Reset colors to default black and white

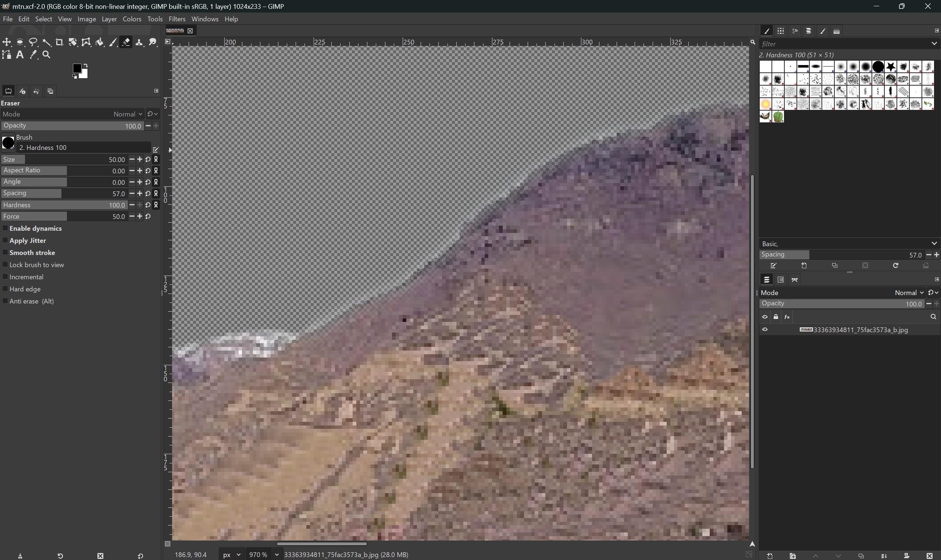[75, 77]
